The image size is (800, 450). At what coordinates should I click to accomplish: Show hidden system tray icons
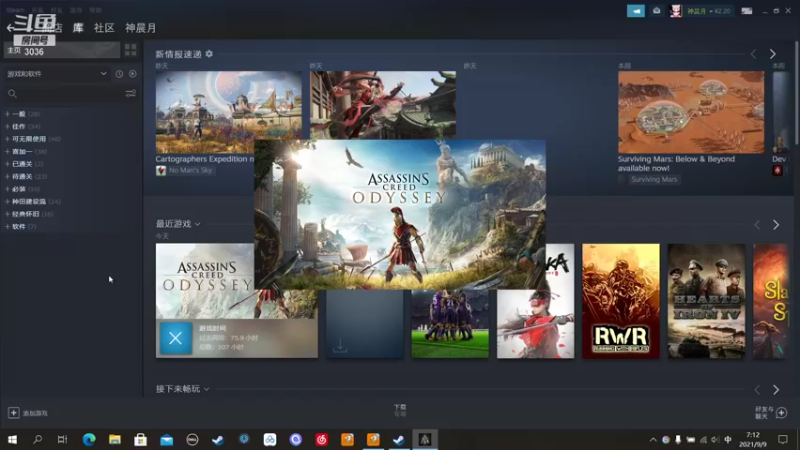(653, 439)
